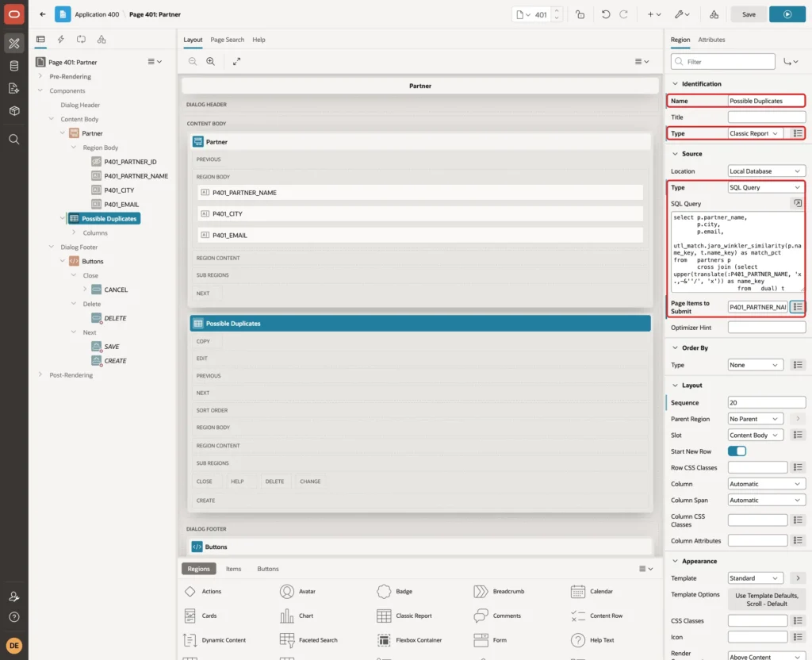Open the page selector dropdown next to 401

point(523,14)
